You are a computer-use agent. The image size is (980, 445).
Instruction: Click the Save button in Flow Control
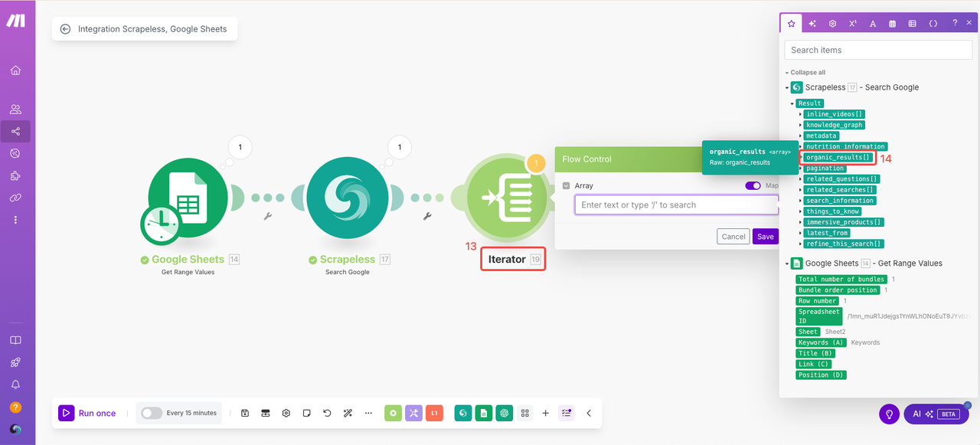[765, 237]
